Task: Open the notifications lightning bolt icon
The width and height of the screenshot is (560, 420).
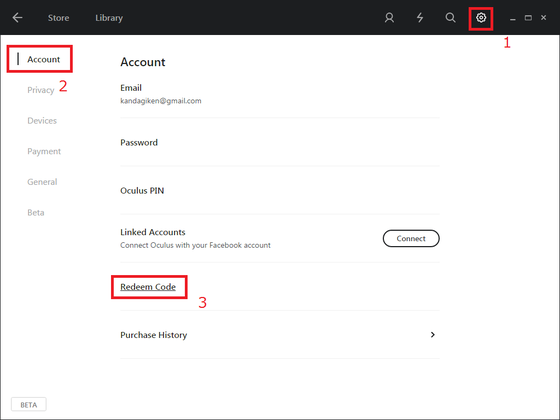Action: pyautogui.click(x=420, y=18)
